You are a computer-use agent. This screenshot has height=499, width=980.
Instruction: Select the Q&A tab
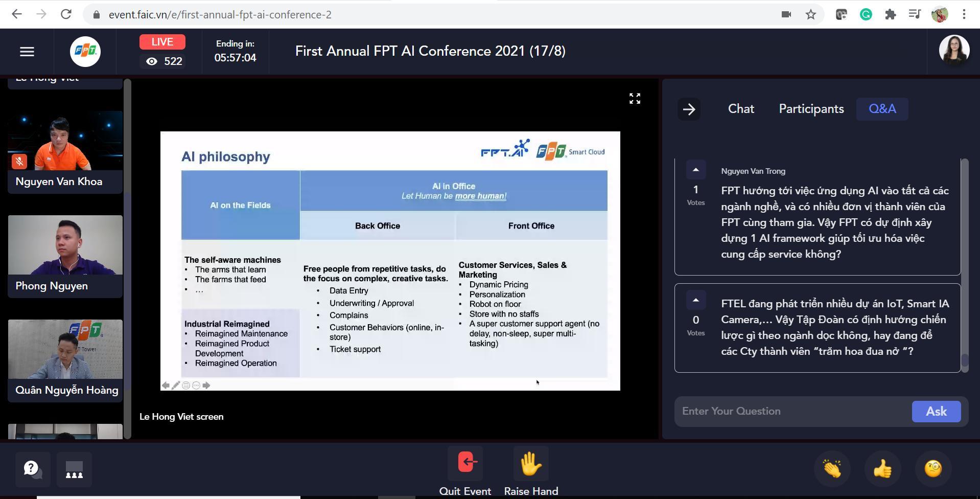(882, 109)
